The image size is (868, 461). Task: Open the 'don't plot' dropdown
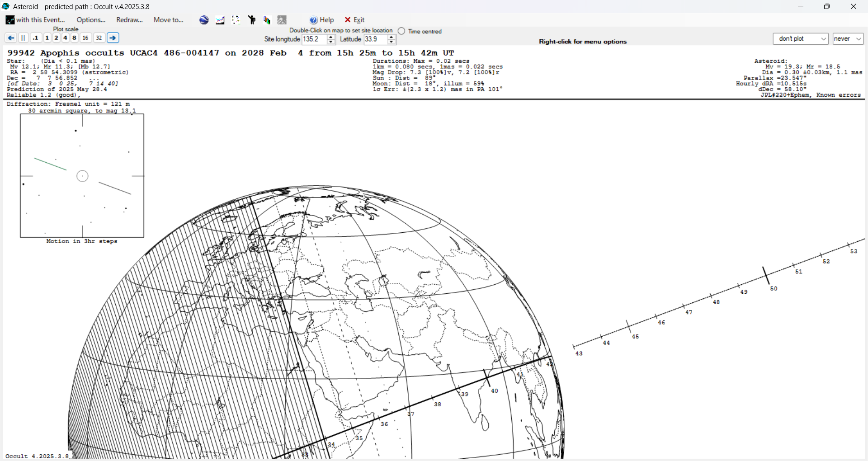click(801, 39)
